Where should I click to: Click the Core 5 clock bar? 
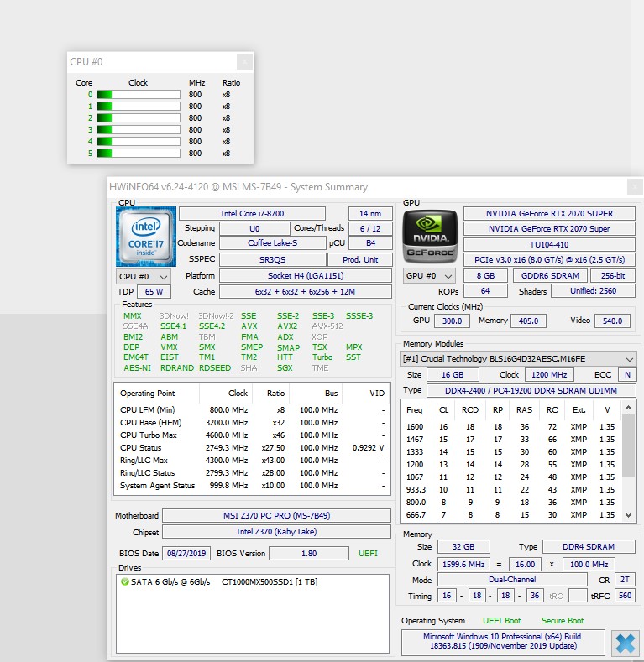(x=139, y=153)
